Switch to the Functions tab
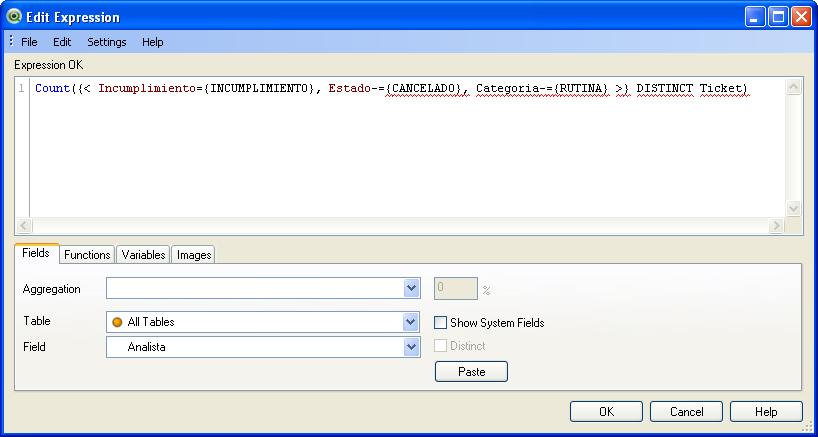 coord(87,255)
